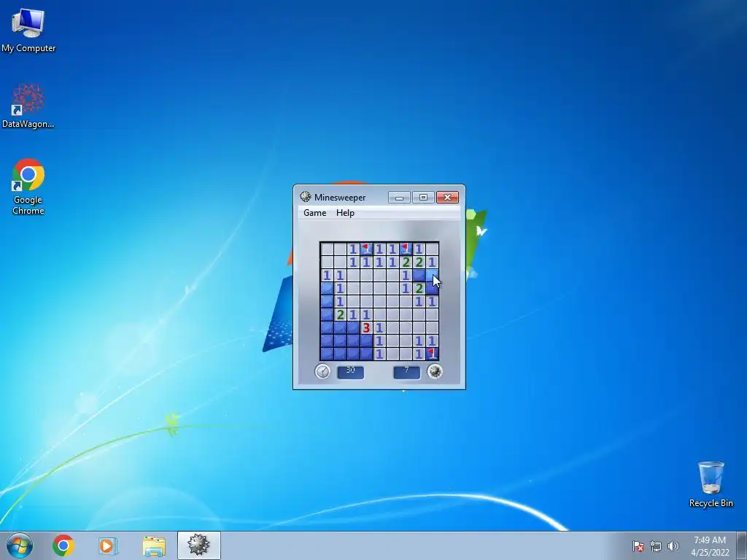Reveal the covered tile in bottom-left grid corner

point(326,354)
